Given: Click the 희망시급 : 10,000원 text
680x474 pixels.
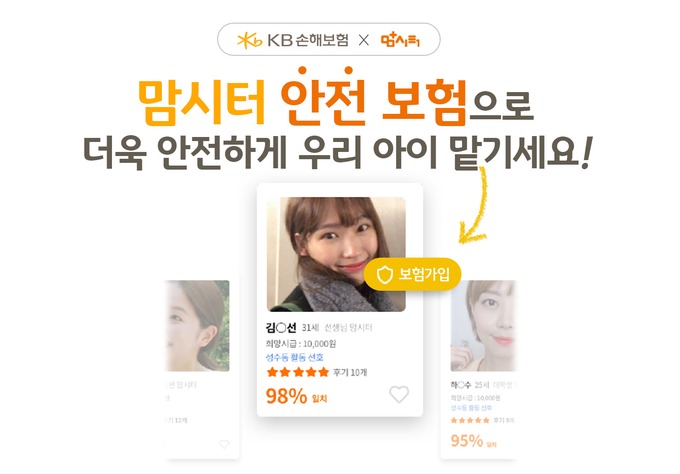Looking at the screenshot, I should pyautogui.click(x=301, y=343).
